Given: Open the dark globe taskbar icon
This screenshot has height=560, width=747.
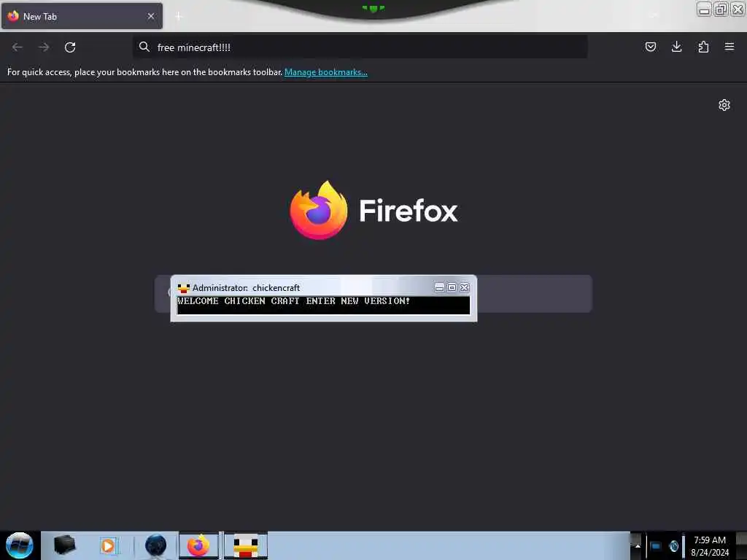Looking at the screenshot, I should (156, 545).
